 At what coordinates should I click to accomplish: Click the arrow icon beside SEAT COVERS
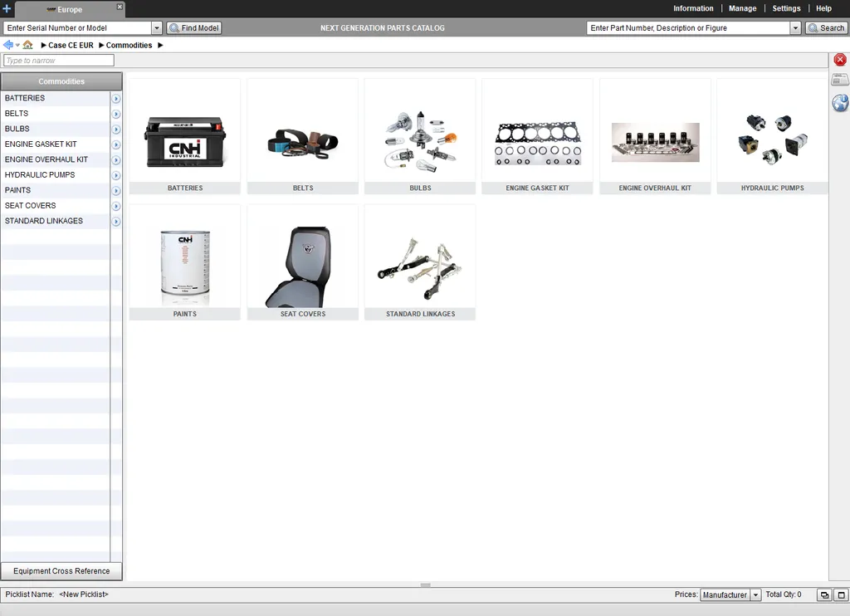pyautogui.click(x=116, y=206)
